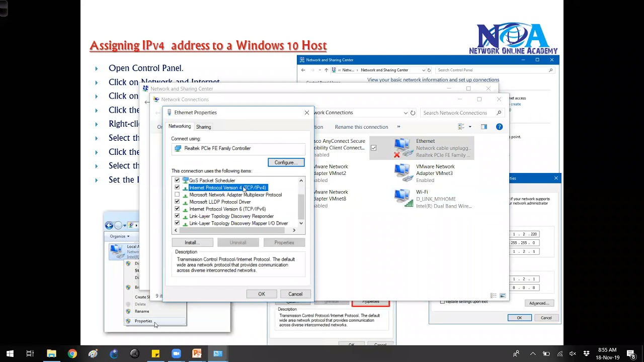Click the Windows Start button

pos(10,353)
